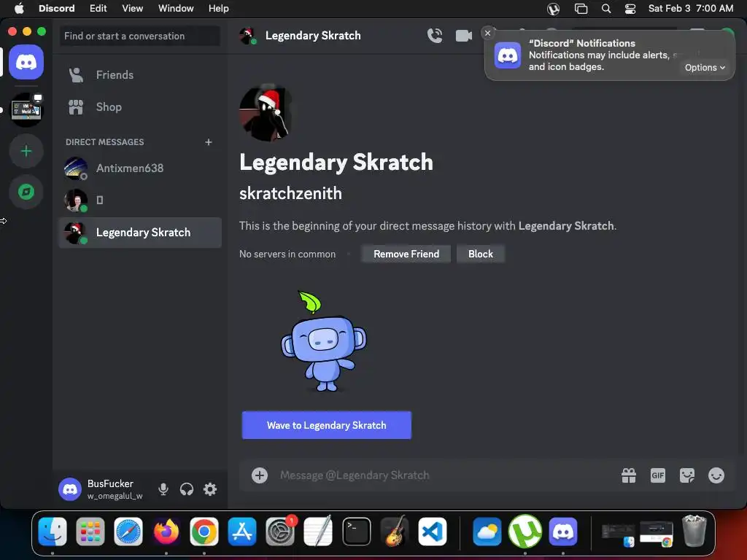
Task: Open the Discord menu in menu bar
Action: click(57, 9)
